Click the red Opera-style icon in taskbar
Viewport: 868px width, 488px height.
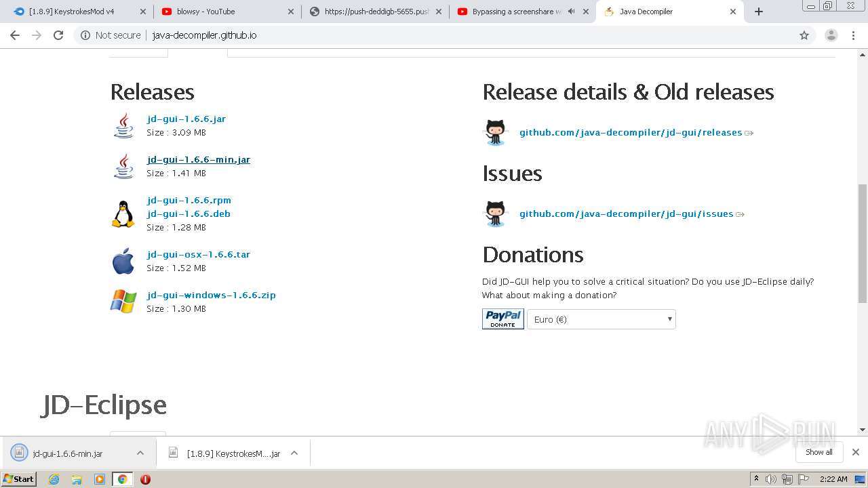[x=145, y=479]
